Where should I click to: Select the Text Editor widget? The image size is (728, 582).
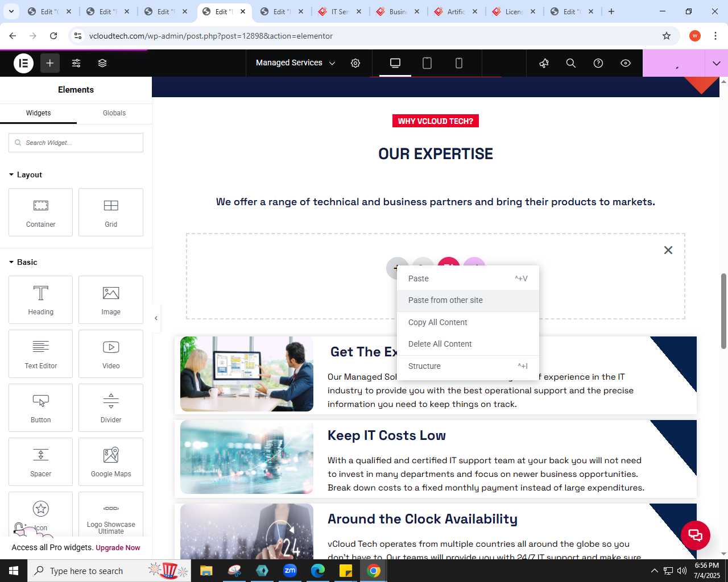pyautogui.click(x=41, y=354)
